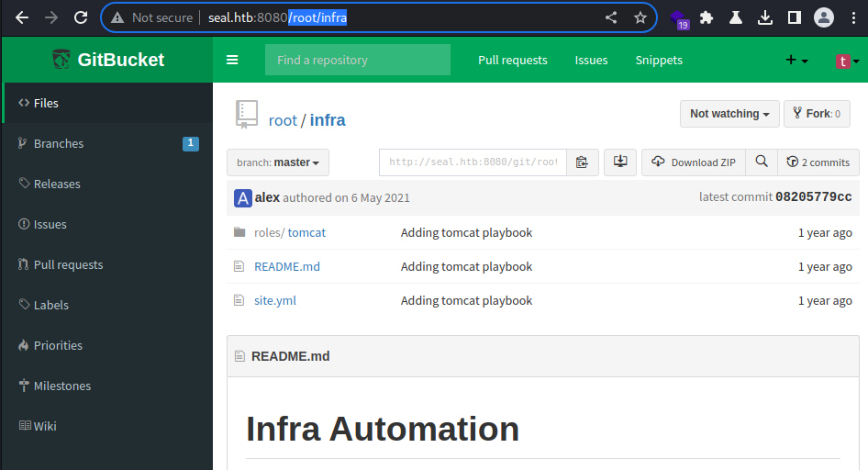
Task: Bookmark page with star icon
Action: 640,17
